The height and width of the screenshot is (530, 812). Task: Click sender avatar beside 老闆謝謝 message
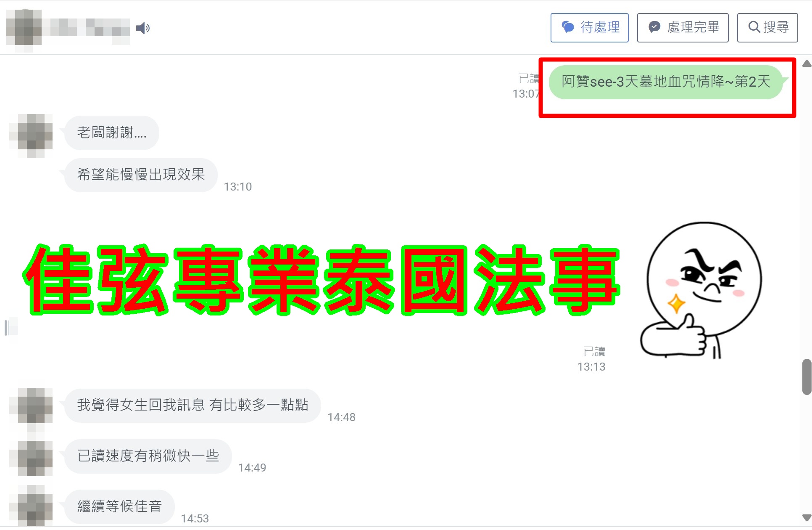pyautogui.click(x=31, y=135)
